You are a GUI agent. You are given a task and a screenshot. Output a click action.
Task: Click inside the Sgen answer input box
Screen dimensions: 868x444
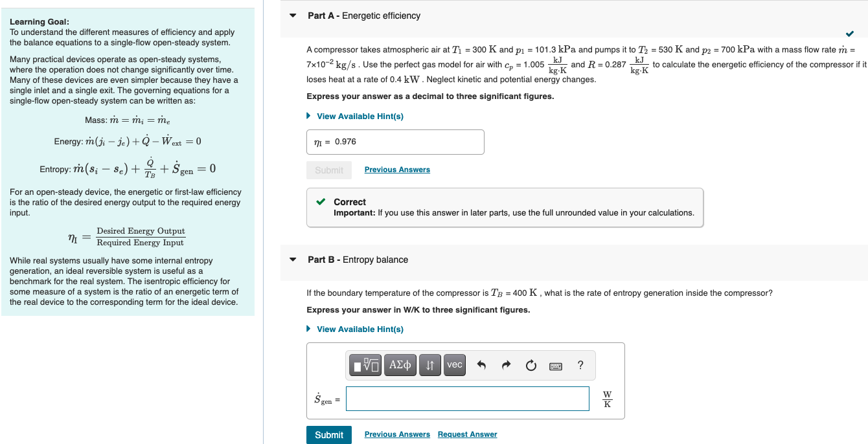467,399
